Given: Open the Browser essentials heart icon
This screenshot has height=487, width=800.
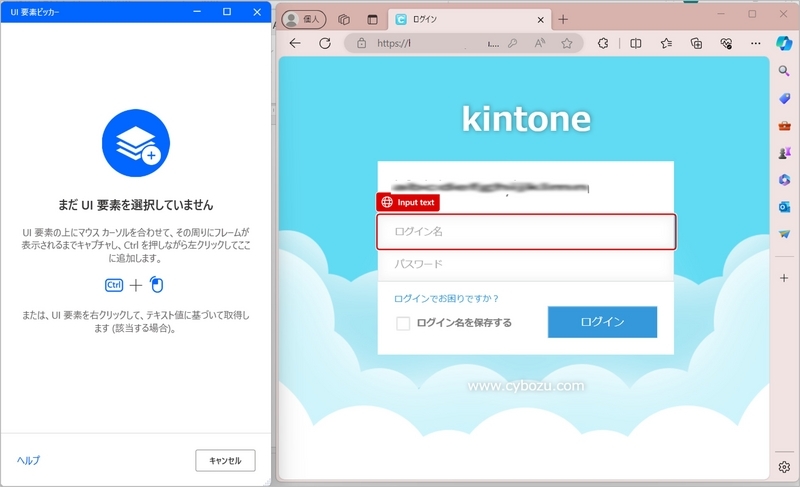Looking at the screenshot, I should [727, 43].
